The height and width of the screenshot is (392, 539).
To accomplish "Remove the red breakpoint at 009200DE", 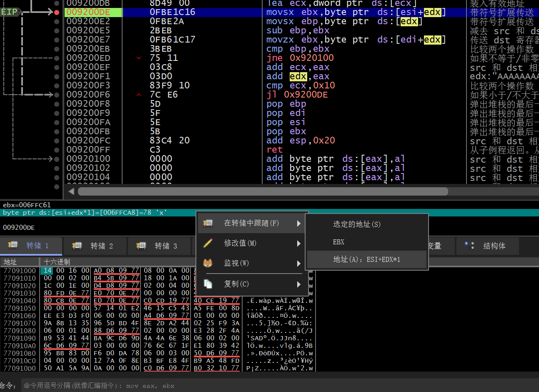I will pyautogui.click(x=57, y=12).
